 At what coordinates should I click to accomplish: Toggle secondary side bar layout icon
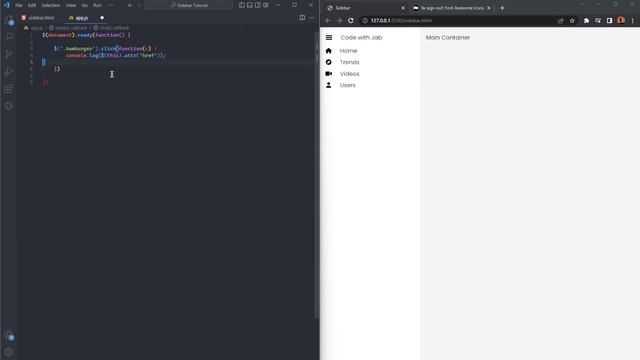click(x=258, y=5)
